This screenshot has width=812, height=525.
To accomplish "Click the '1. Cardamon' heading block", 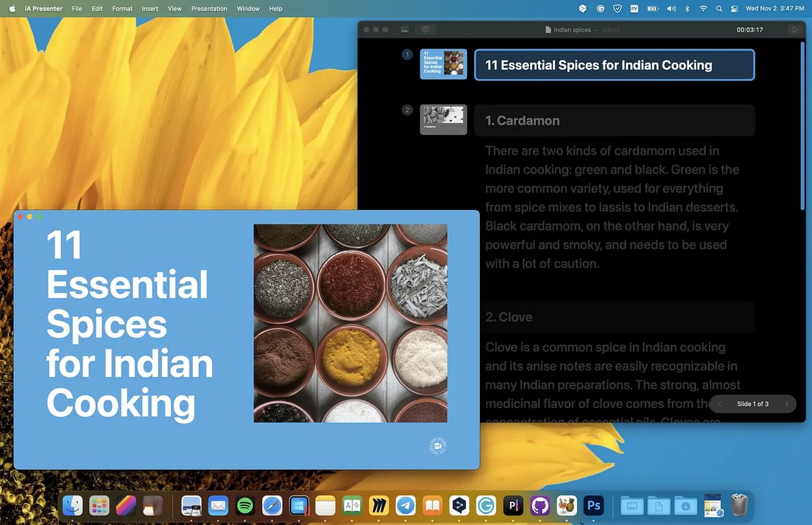I will click(614, 121).
